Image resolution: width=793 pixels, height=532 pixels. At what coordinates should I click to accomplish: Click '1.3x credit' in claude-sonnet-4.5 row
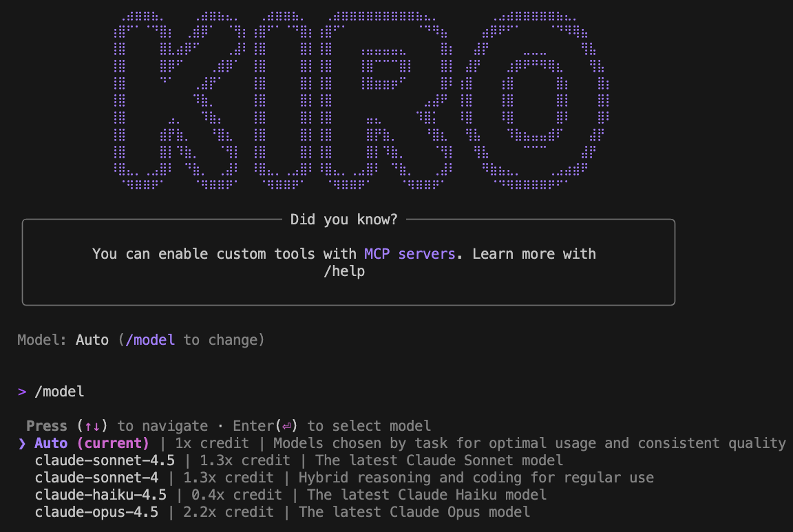(245, 460)
